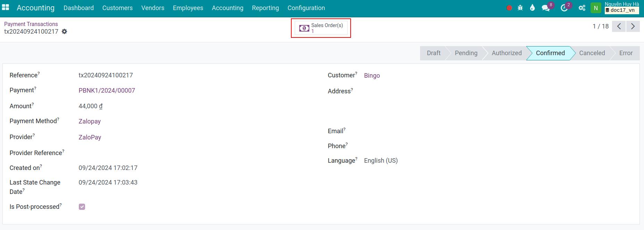
Task: Open the Nguyễn Huy Hà user menu
Action: (x=622, y=4)
